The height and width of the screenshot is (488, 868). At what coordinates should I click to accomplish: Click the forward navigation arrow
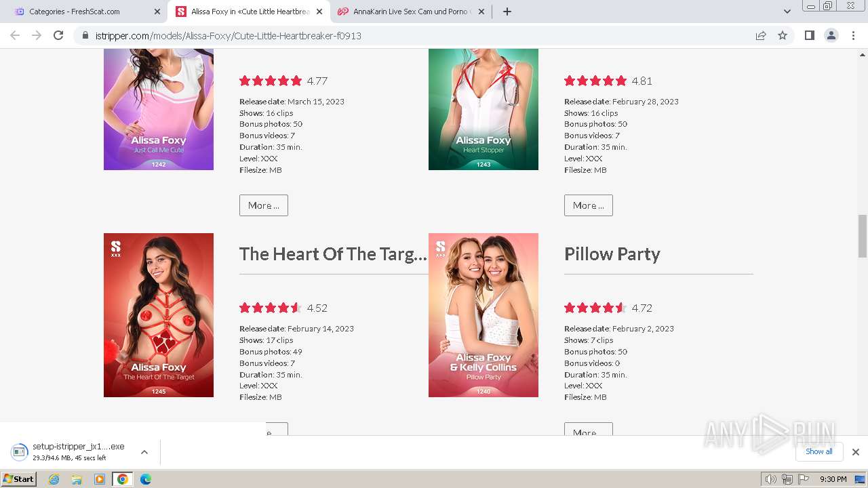click(x=37, y=35)
